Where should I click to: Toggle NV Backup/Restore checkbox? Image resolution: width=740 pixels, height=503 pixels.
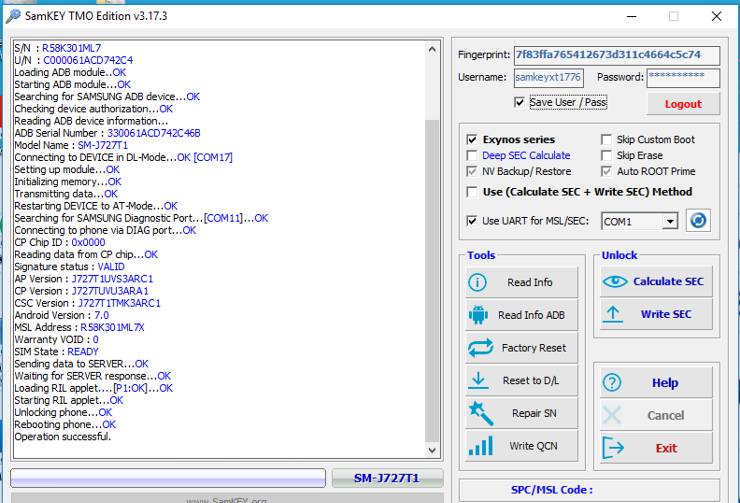click(471, 171)
